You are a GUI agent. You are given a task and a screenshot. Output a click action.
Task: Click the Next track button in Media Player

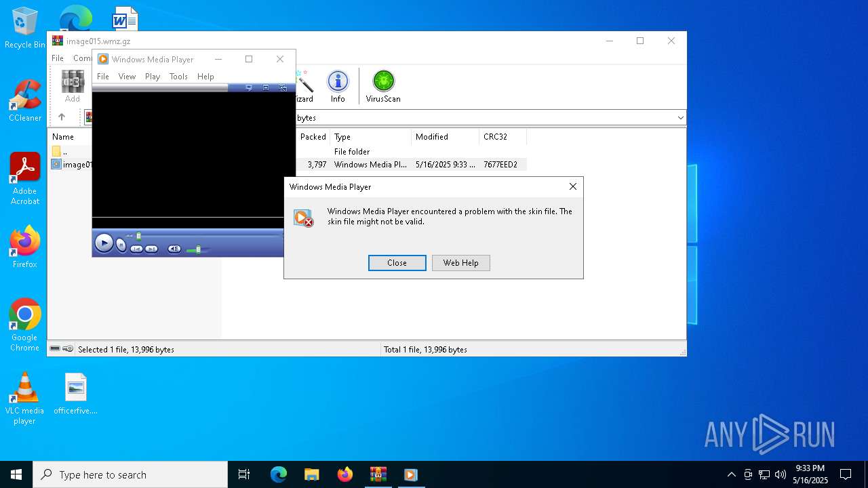point(152,249)
